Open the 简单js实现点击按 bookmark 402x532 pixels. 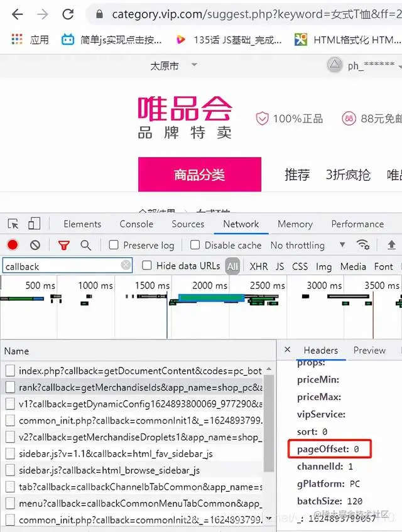(x=112, y=40)
